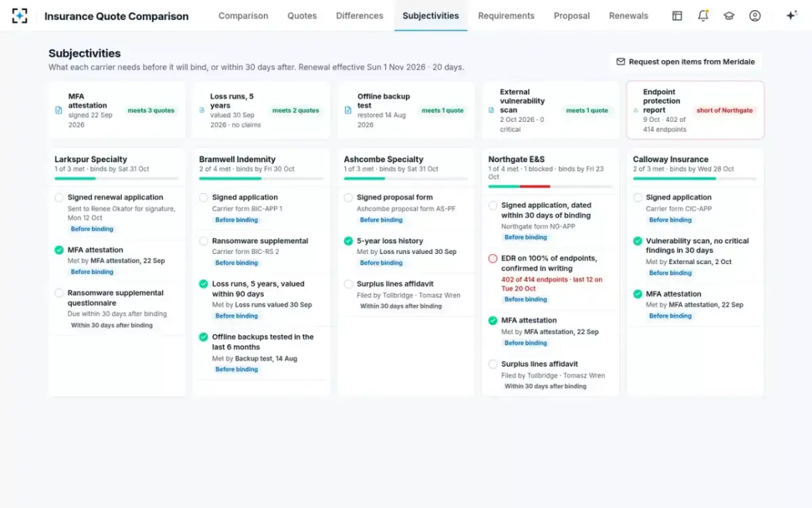This screenshot has width=812, height=508.
Task: Click 'Carrier form BIC-RS 2' text
Action: tap(246, 252)
